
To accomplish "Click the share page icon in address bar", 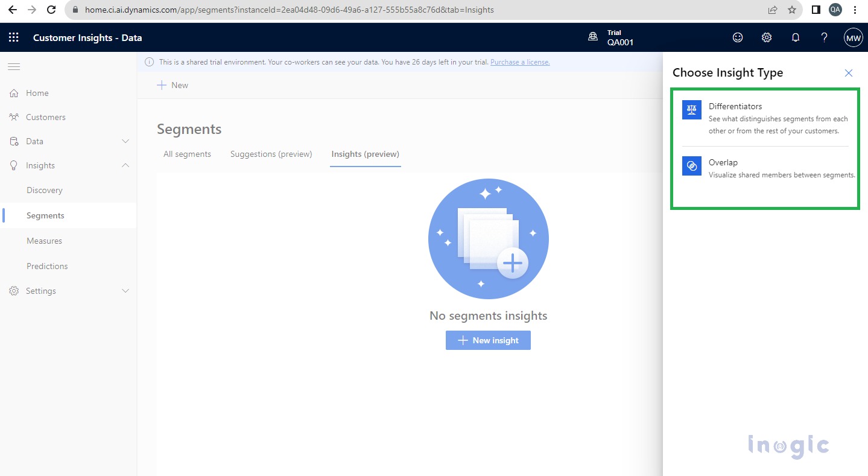I will [x=773, y=10].
